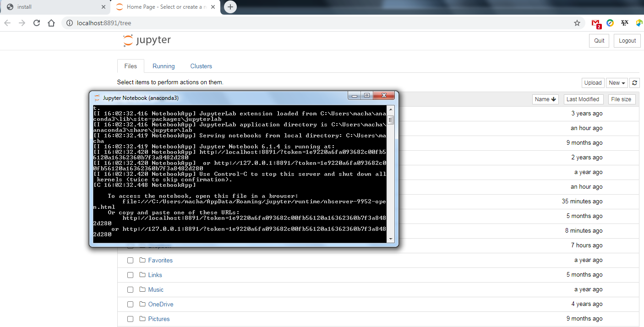644x327 pixels.
Task: Click the Favorites folder icon
Action: [142, 260]
